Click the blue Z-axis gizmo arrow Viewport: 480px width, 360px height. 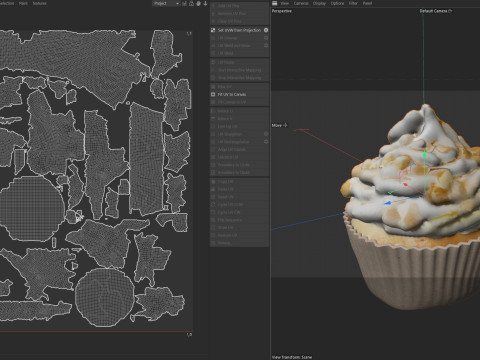click(x=389, y=203)
